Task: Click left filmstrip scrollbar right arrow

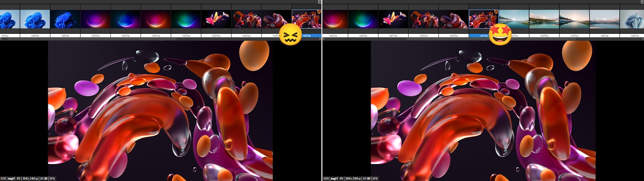Action: [320, 39]
